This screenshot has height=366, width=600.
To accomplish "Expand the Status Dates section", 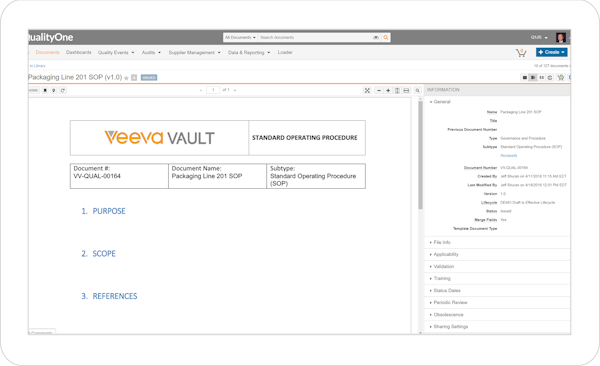I will pos(445,291).
